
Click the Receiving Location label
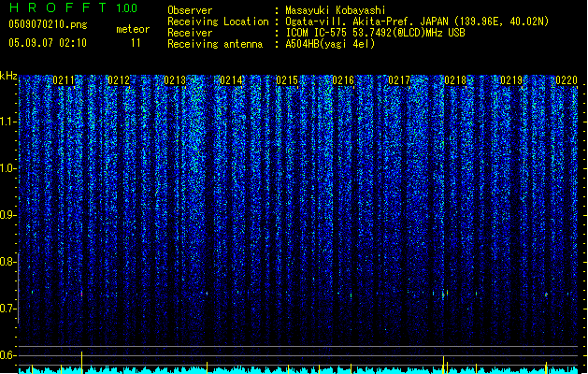tap(218, 22)
